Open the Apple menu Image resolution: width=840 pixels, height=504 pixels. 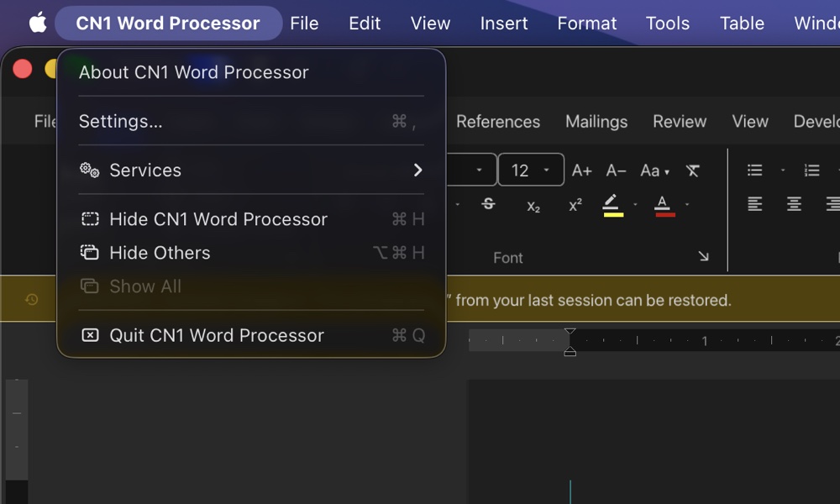[38, 23]
